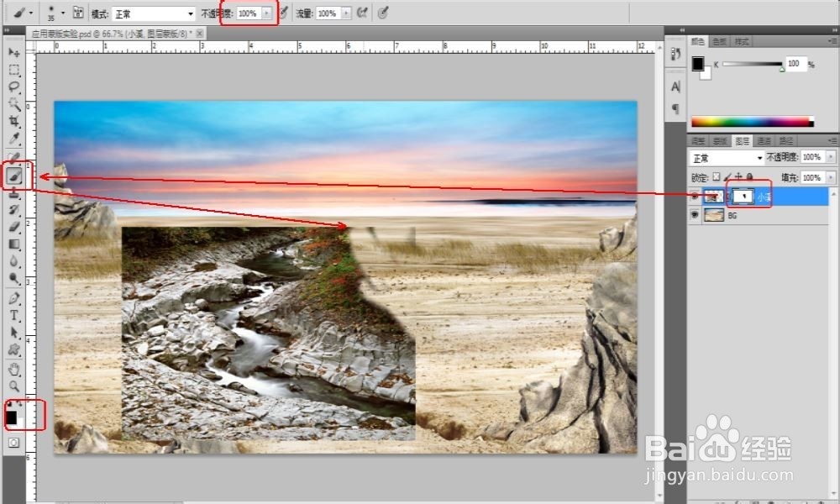Image resolution: width=840 pixels, height=504 pixels.
Task: Open the color panel flyout menu
Action: click(x=832, y=41)
